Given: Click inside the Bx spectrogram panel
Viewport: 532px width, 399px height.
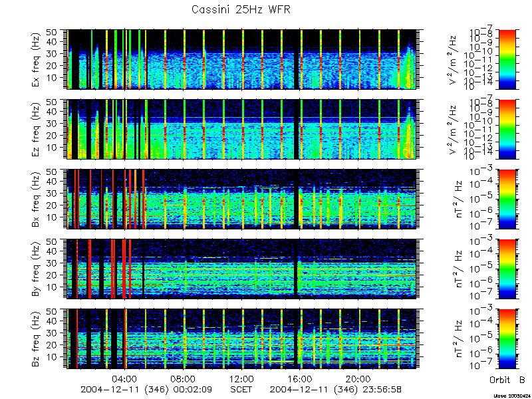Looking at the screenshot, I should (x=241, y=199).
